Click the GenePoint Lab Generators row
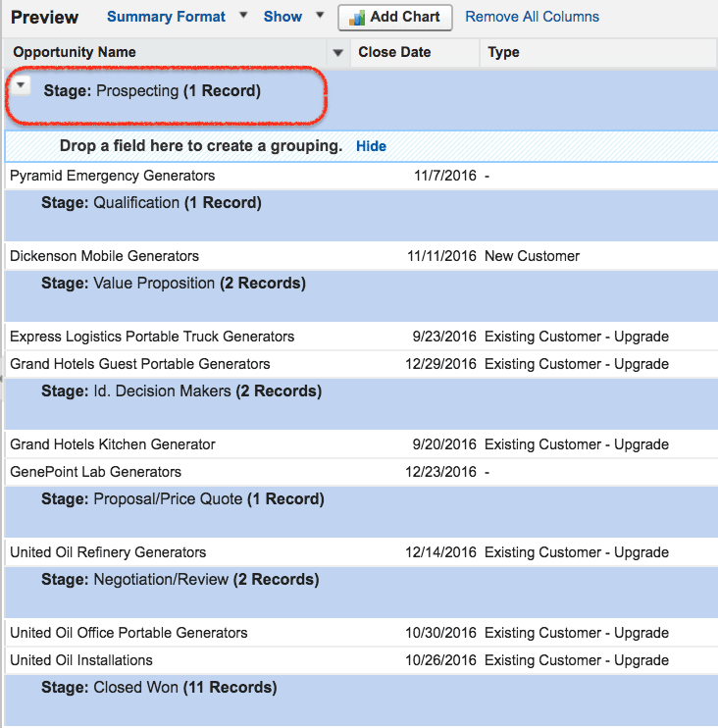The width and height of the screenshot is (718, 728). 95,472
